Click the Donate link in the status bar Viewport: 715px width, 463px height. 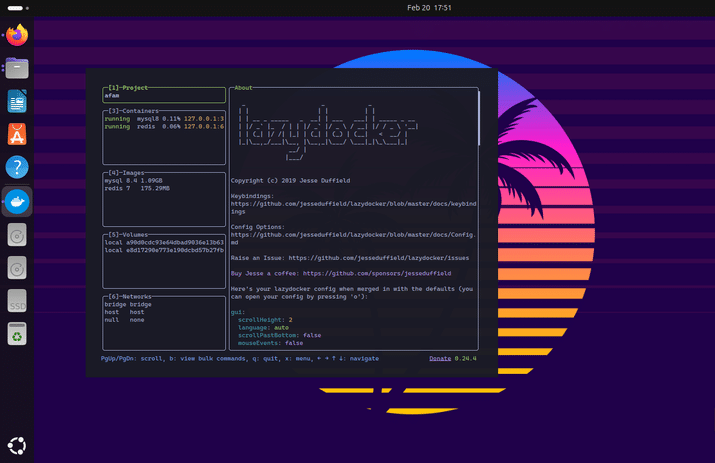point(440,359)
